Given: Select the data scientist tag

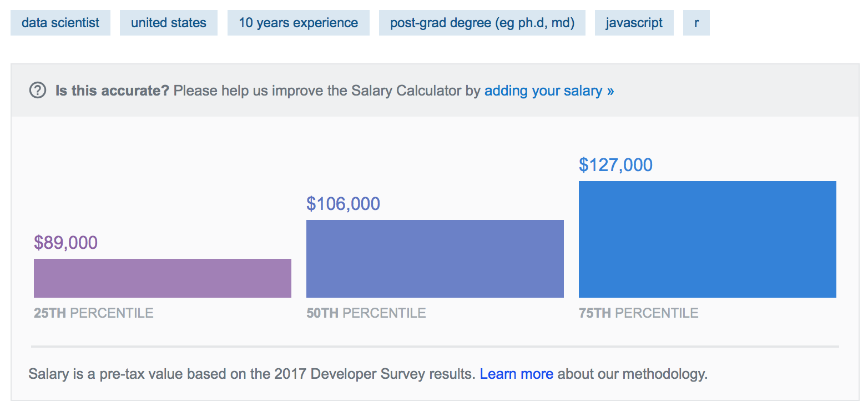Looking at the screenshot, I should (60, 23).
